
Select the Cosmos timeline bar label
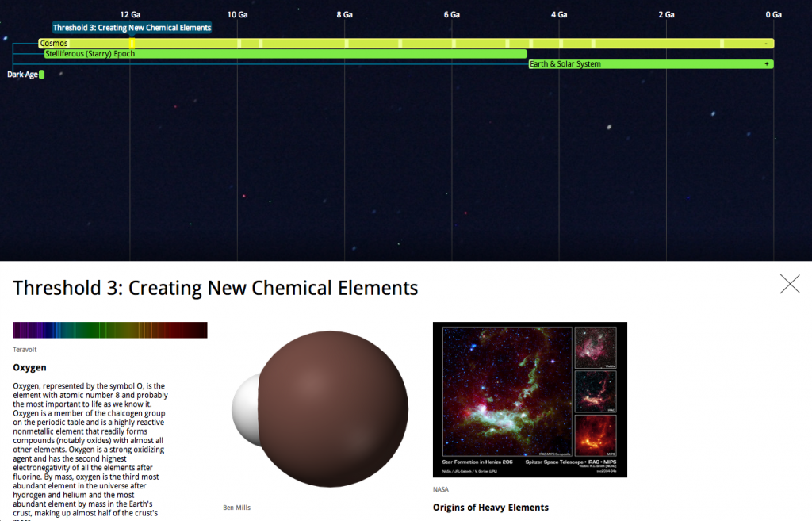click(x=54, y=44)
